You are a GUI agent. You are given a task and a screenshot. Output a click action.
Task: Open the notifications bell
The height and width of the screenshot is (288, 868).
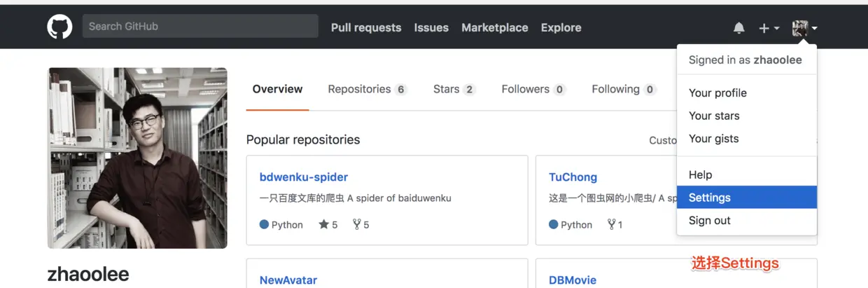pos(738,28)
